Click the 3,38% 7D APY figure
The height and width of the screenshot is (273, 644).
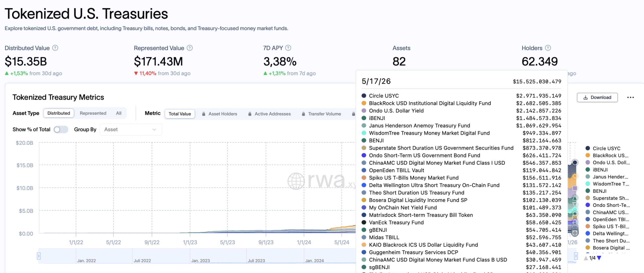[x=280, y=61]
